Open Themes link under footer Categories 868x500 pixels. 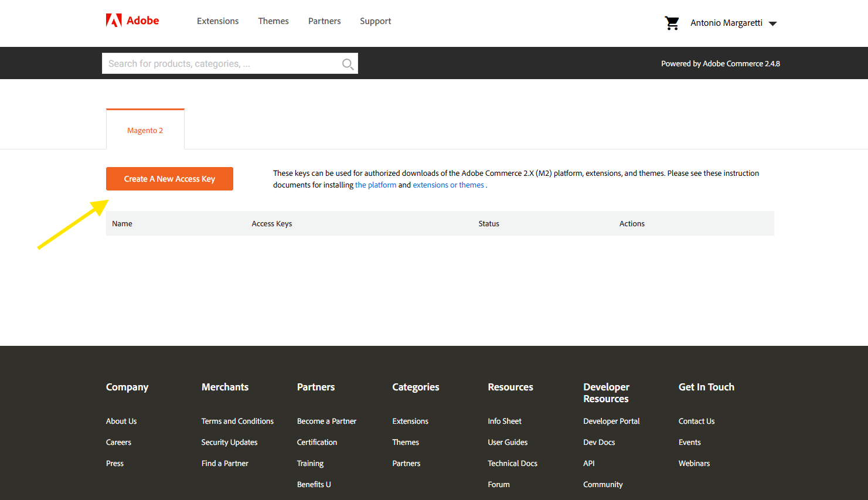[406, 442]
